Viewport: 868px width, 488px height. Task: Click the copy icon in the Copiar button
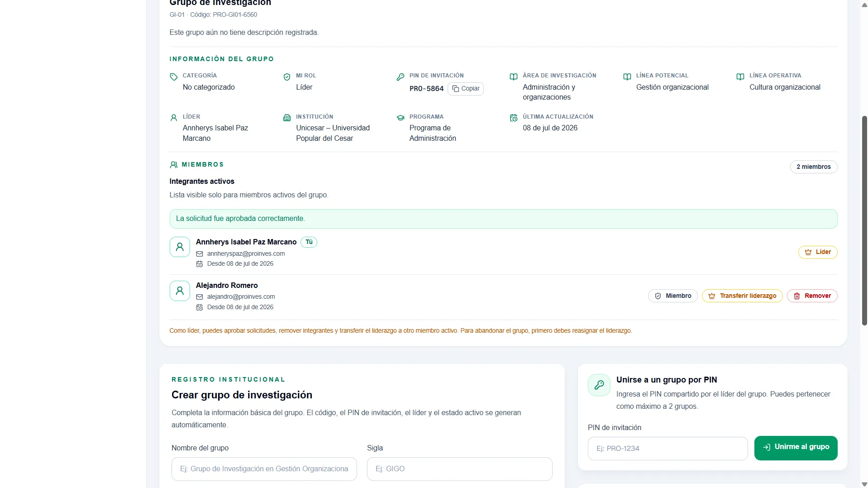click(456, 89)
